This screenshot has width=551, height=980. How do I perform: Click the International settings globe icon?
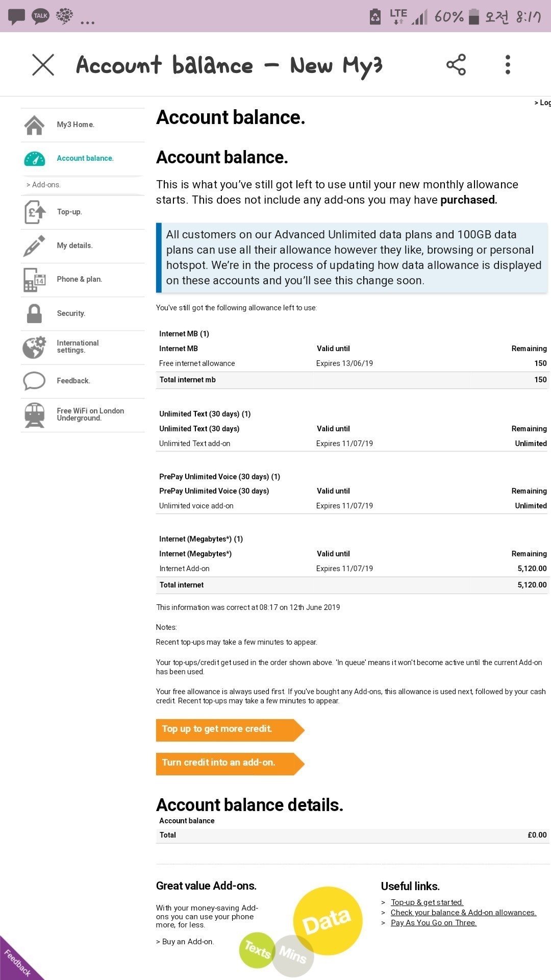tap(34, 347)
